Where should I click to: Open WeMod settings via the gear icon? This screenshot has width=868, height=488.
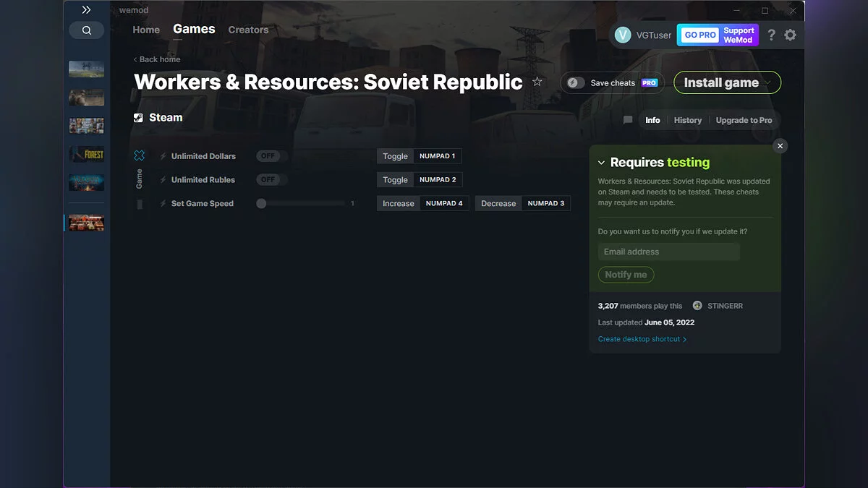(x=790, y=34)
